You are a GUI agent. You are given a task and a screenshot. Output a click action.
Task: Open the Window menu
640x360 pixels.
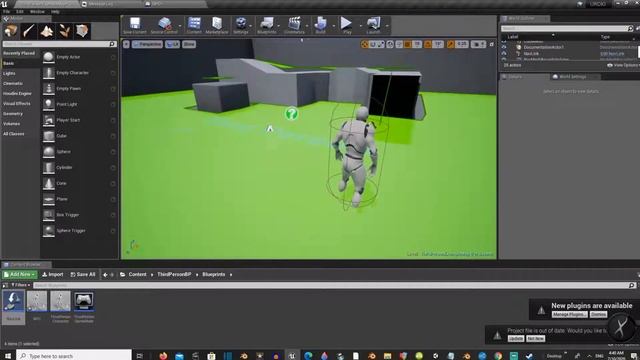[37, 11]
